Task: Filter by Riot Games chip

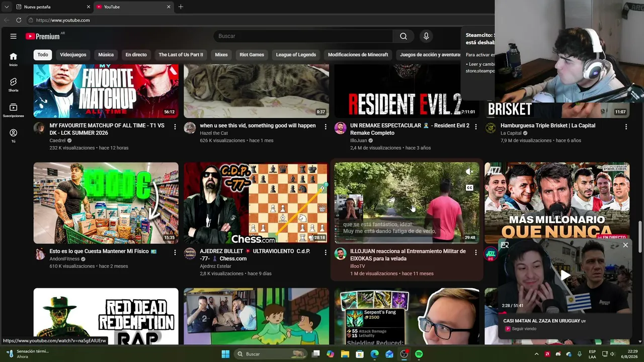Action: [x=252, y=55]
